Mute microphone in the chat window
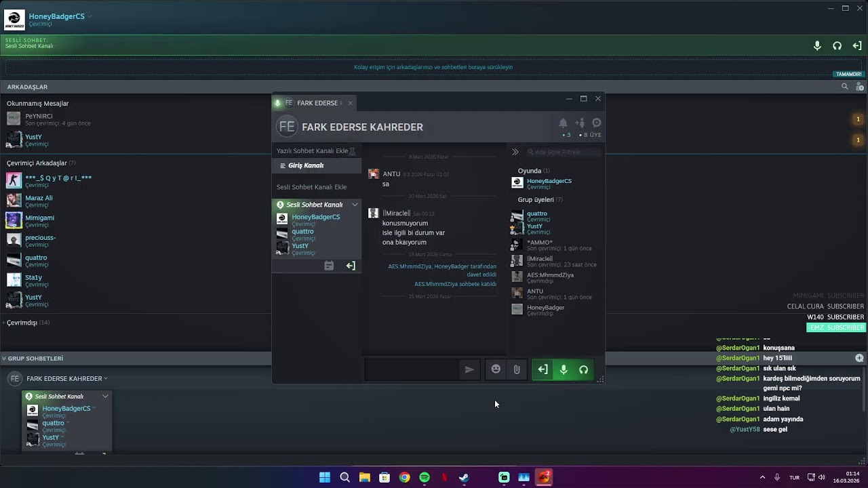The image size is (868, 488). pos(564,369)
